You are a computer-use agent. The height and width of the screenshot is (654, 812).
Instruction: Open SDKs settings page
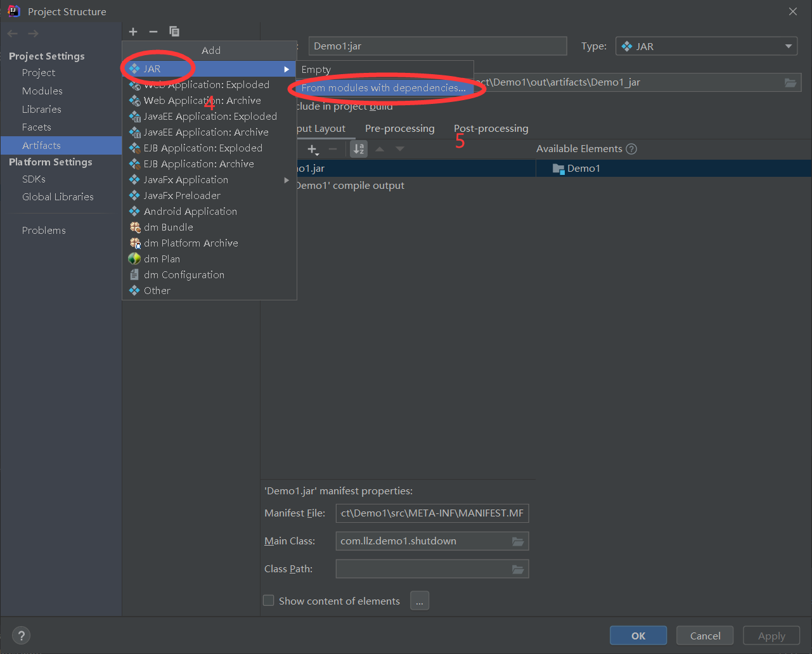(x=34, y=179)
